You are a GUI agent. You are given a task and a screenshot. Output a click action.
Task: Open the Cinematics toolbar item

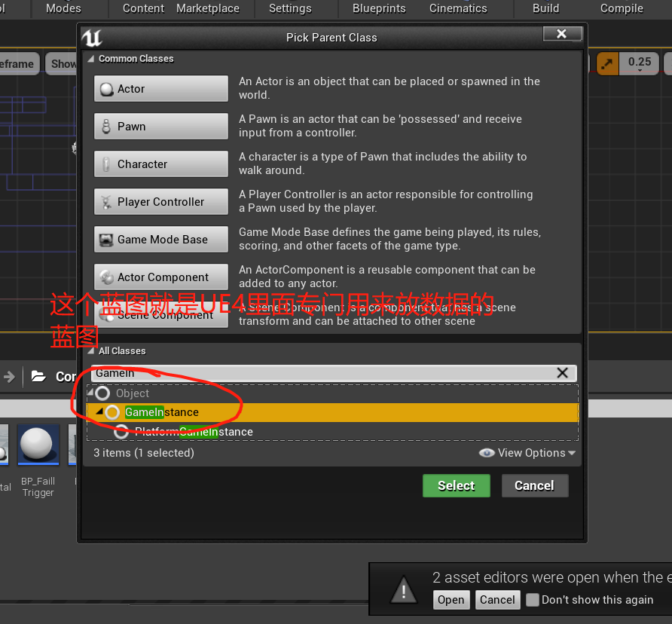coord(458,8)
